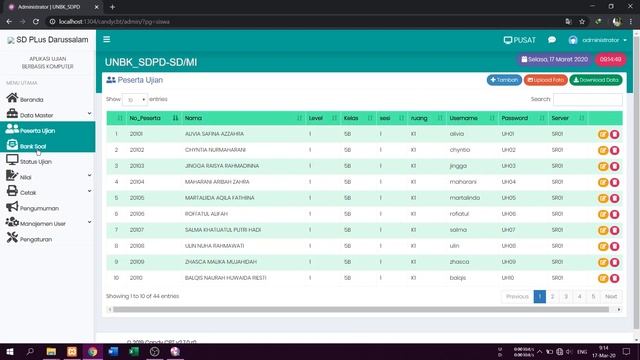Click the Tambah button
This screenshot has height=360, width=640.
(504, 80)
